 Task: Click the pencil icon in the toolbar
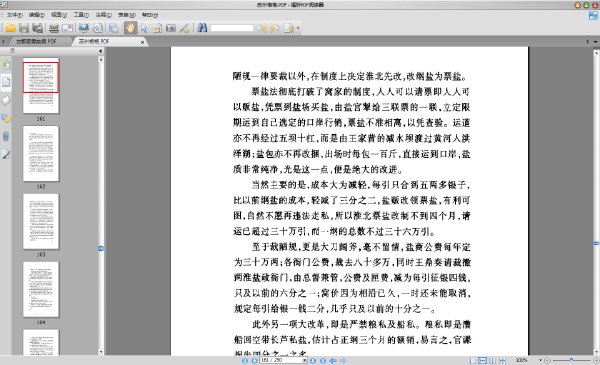pyautogui.click(x=184, y=28)
